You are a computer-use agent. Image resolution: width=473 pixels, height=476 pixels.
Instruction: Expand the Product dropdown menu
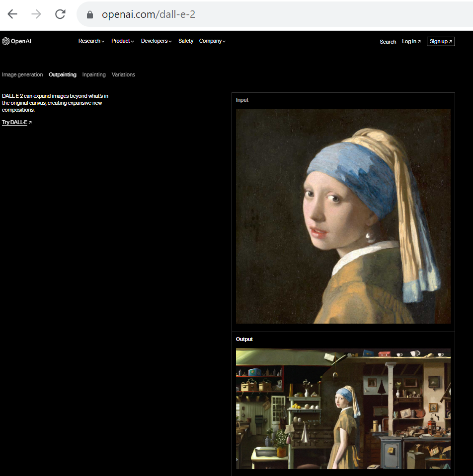122,41
